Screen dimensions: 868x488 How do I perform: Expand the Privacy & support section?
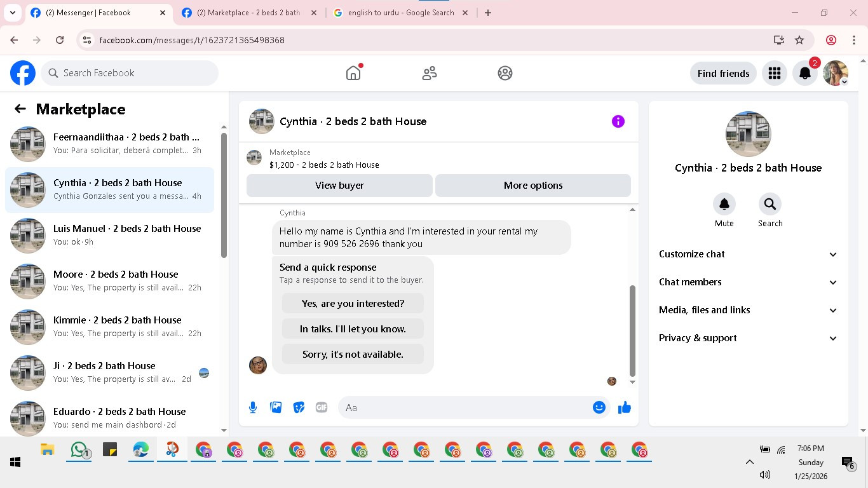[x=749, y=338]
